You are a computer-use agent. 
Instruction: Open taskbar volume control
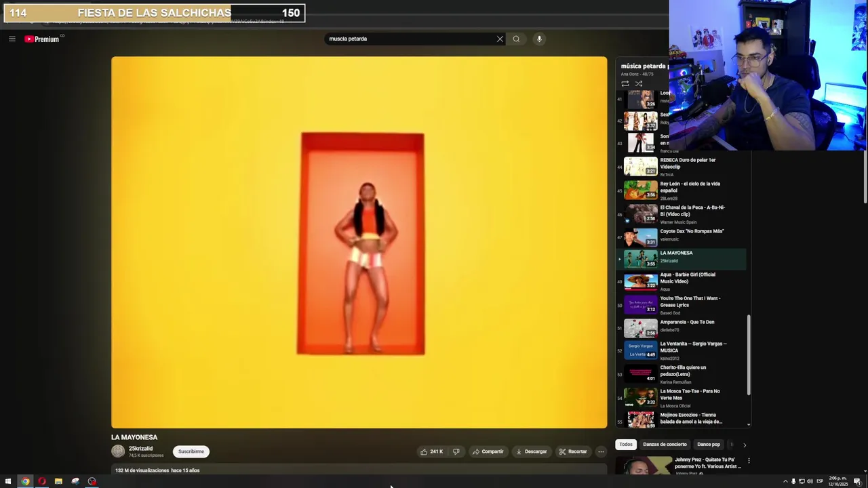click(809, 481)
